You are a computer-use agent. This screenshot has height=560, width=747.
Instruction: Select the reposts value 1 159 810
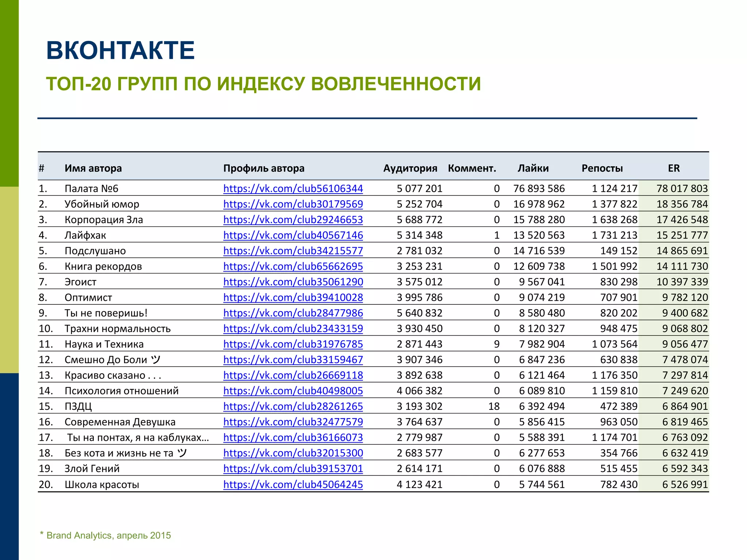pyautogui.click(x=615, y=391)
